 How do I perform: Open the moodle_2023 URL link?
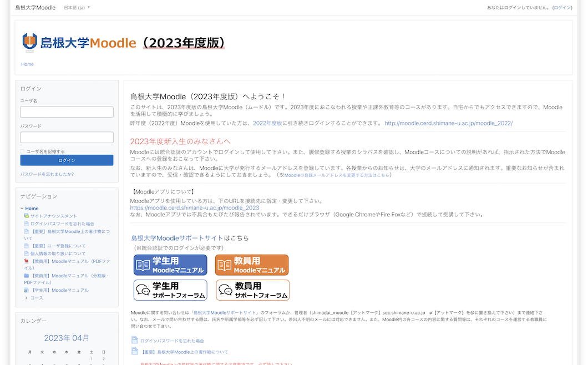pos(195,207)
